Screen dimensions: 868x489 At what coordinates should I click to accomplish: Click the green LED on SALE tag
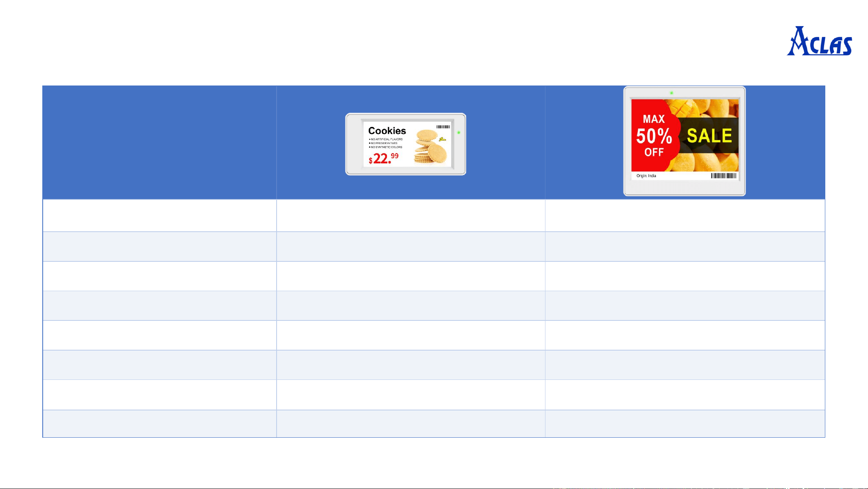(x=672, y=93)
